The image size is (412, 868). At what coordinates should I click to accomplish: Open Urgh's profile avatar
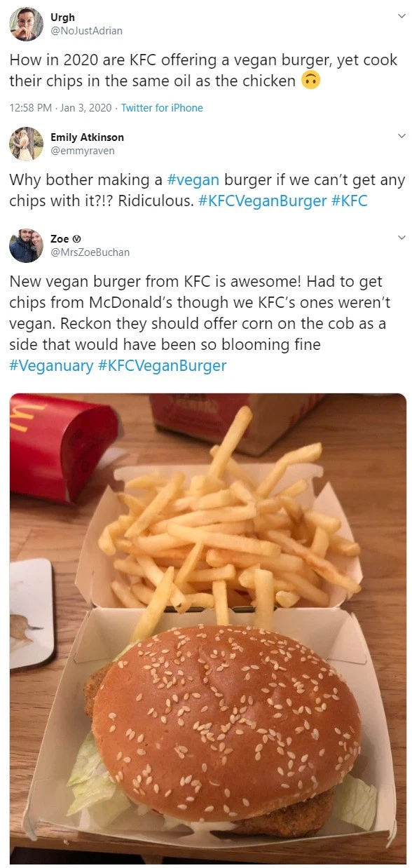[26, 24]
